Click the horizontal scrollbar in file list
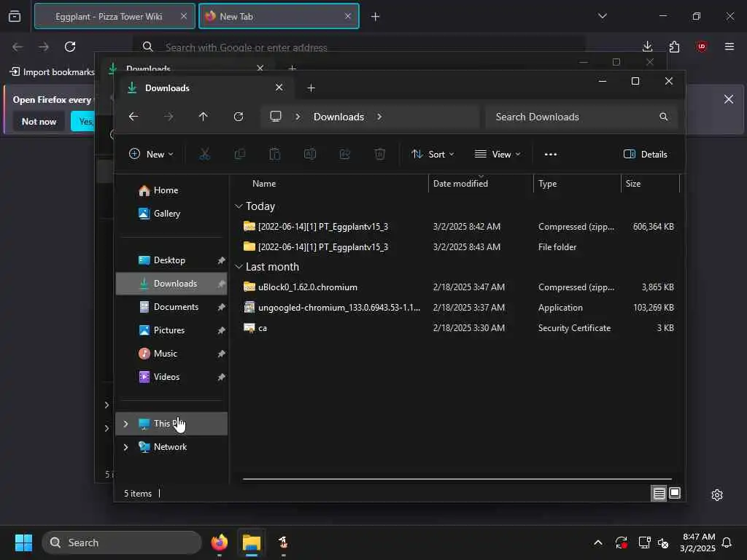The width and height of the screenshot is (747, 560). (457, 479)
